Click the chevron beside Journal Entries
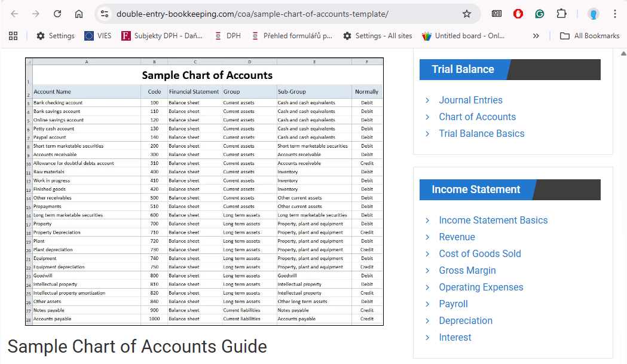The height and width of the screenshot is (364, 627). 427,100
